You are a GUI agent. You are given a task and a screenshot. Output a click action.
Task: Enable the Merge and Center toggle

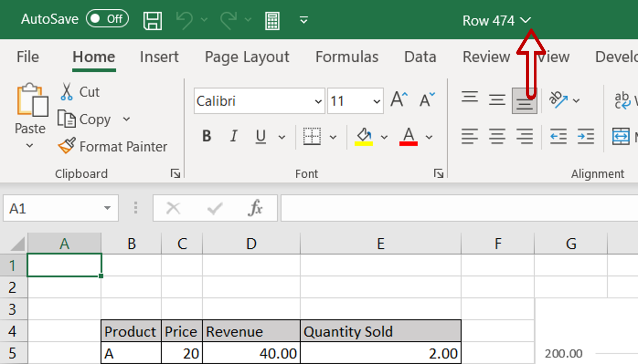point(622,136)
